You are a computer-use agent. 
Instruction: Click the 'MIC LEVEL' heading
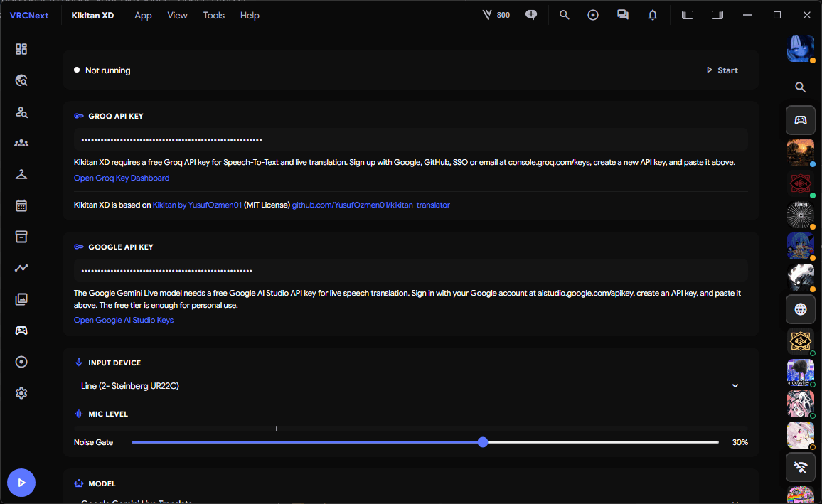coord(108,414)
